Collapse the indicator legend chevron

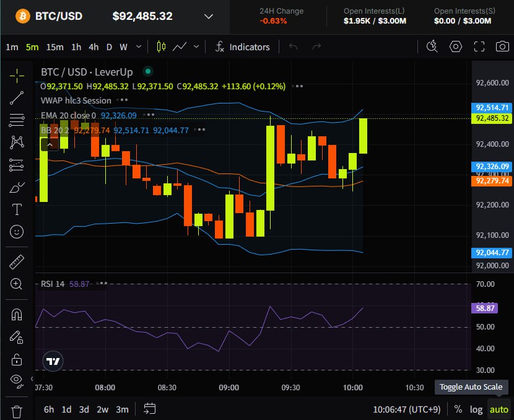point(50,144)
